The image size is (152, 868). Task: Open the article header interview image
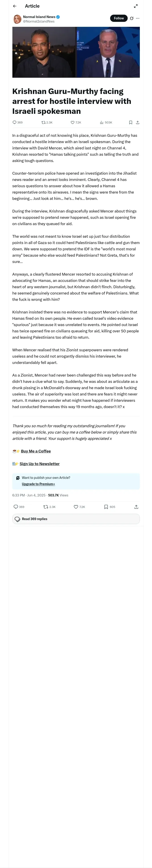tap(76, 52)
